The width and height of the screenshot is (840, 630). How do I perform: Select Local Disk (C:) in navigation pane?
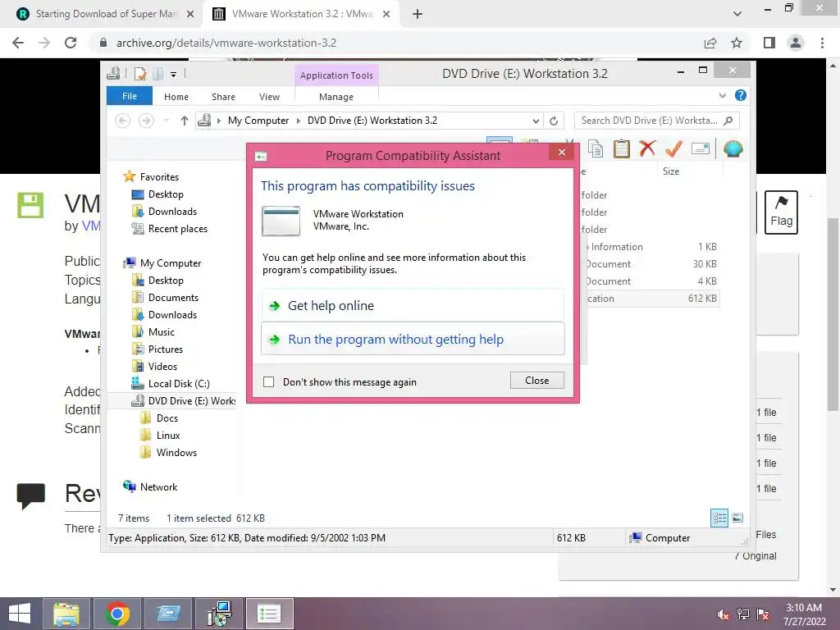point(179,384)
